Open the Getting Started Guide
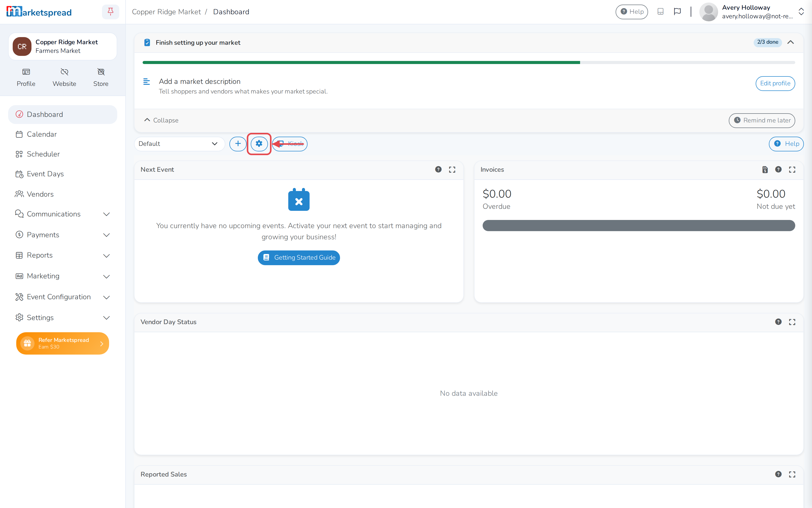This screenshot has width=812, height=508. (x=299, y=258)
